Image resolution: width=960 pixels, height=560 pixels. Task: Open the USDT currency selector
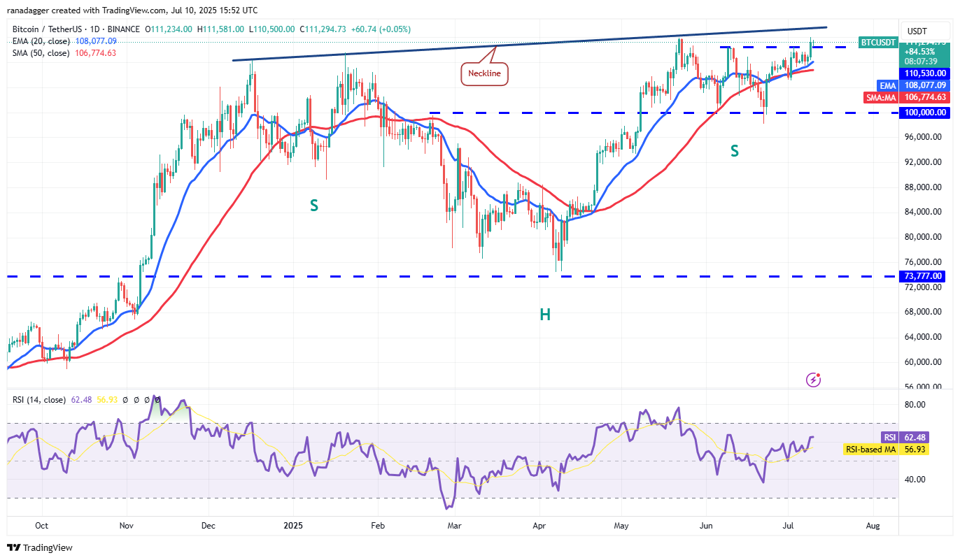click(916, 31)
